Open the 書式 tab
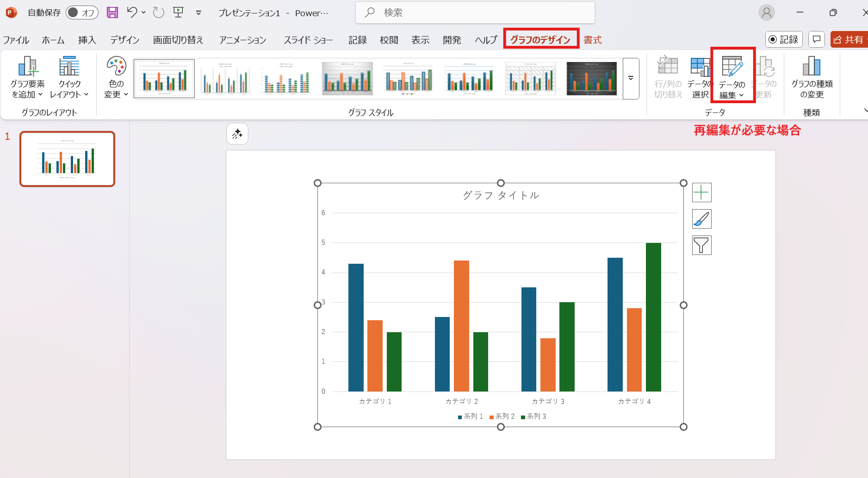This screenshot has height=478, width=868. (x=592, y=40)
